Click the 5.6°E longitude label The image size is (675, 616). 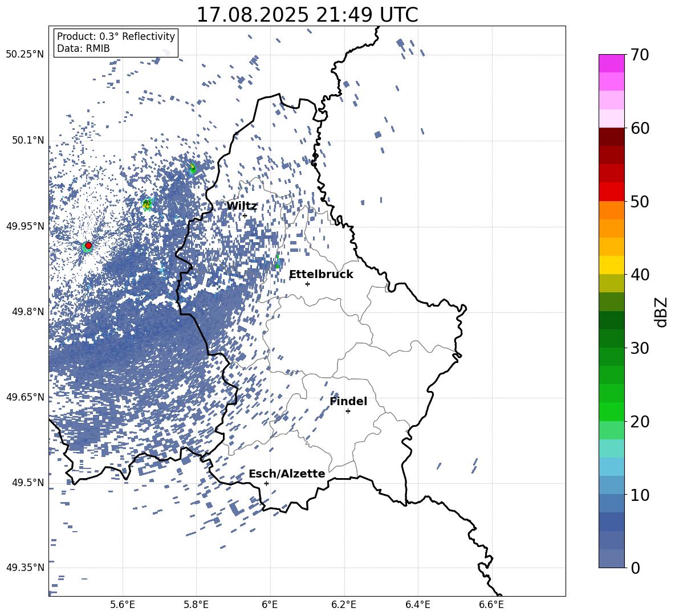[123, 605]
